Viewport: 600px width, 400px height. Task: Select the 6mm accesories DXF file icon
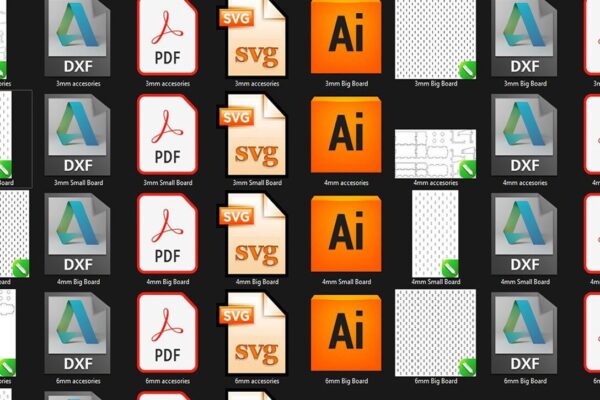(x=77, y=333)
